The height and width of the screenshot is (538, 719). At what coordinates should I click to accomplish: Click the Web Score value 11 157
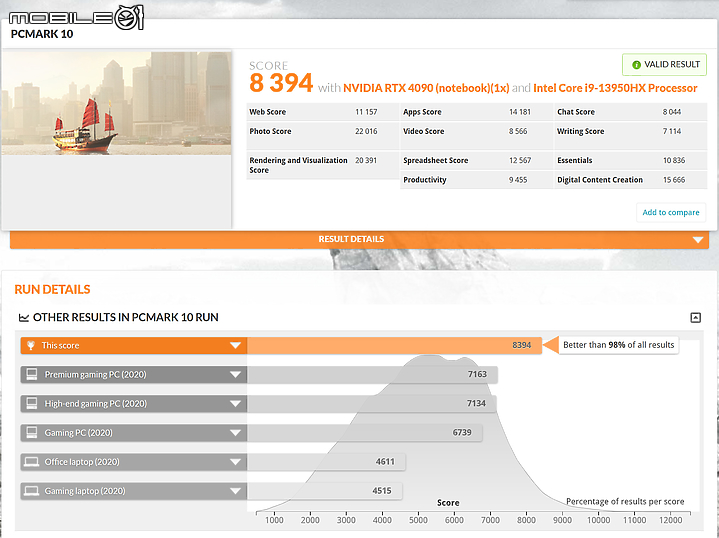pyautogui.click(x=366, y=112)
